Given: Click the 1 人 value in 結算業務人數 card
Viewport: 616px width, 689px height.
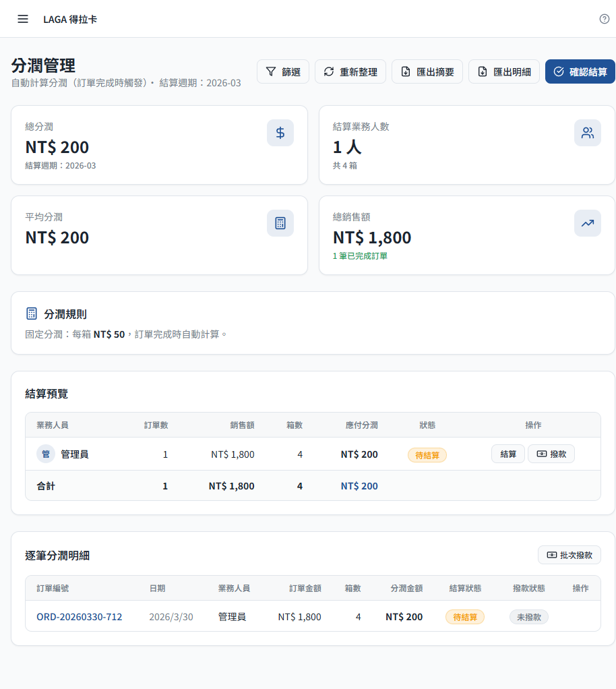Looking at the screenshot, I should [347, 147].
